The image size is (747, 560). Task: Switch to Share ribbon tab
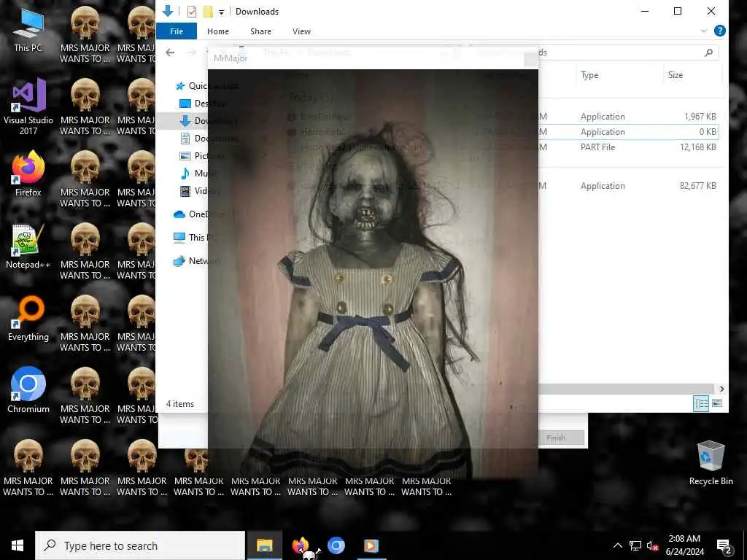pos(260,31)
